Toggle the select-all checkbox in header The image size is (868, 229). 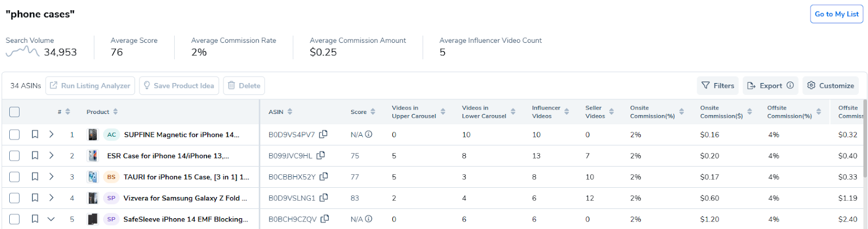coord(15,112)
